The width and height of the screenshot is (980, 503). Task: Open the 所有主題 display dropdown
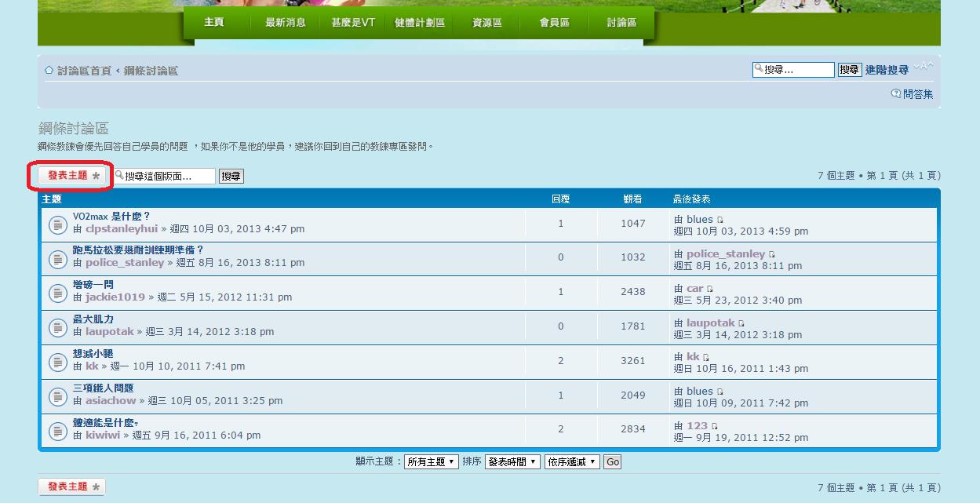click(x=431, y=462)
